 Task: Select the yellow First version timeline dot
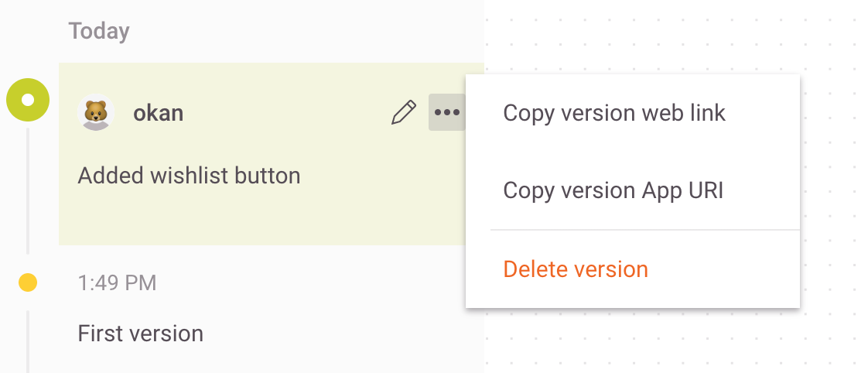28,283
